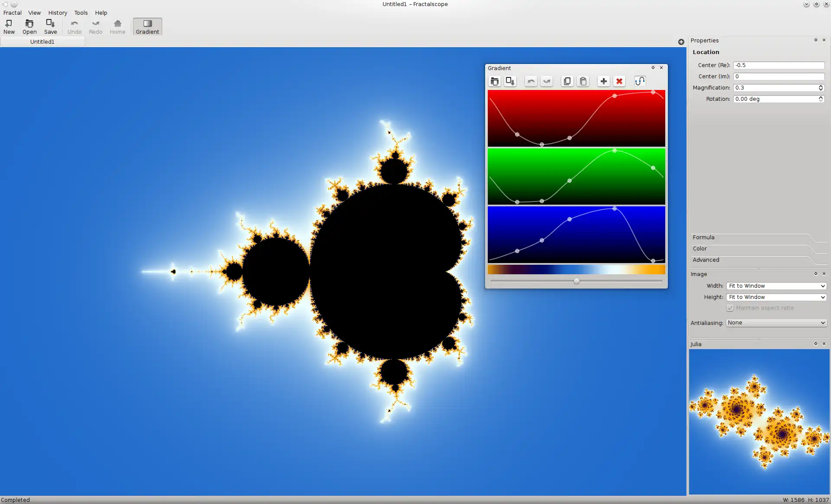Create a new fractal document
831x504 pixels.
coord(9,26)
